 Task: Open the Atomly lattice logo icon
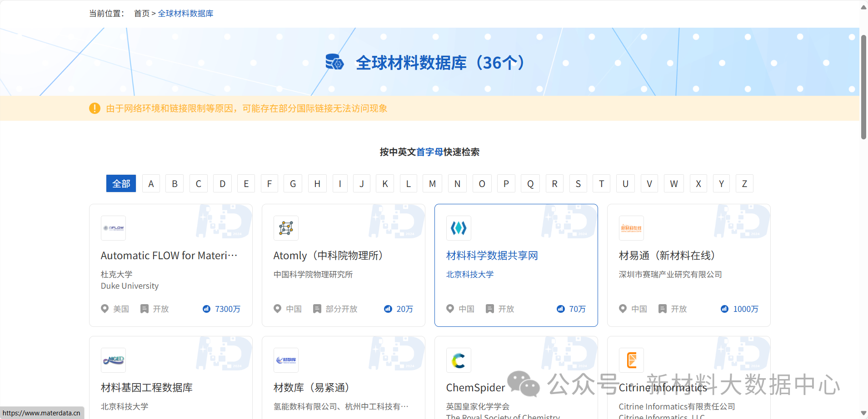coord(286,228)
